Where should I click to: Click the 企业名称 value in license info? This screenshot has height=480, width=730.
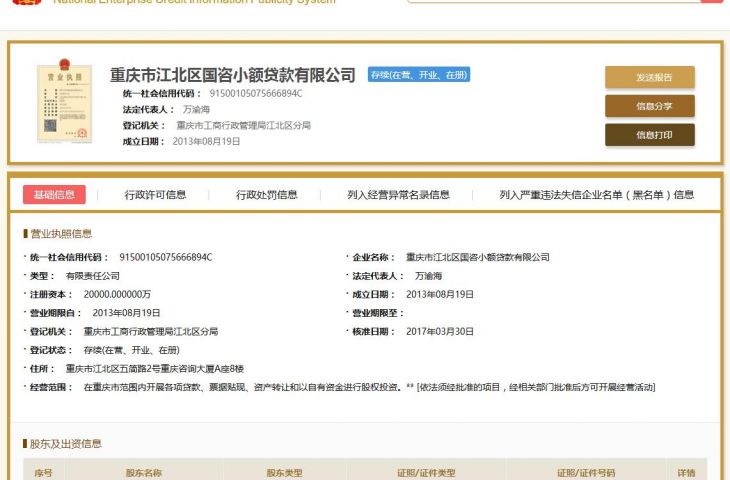478,257
